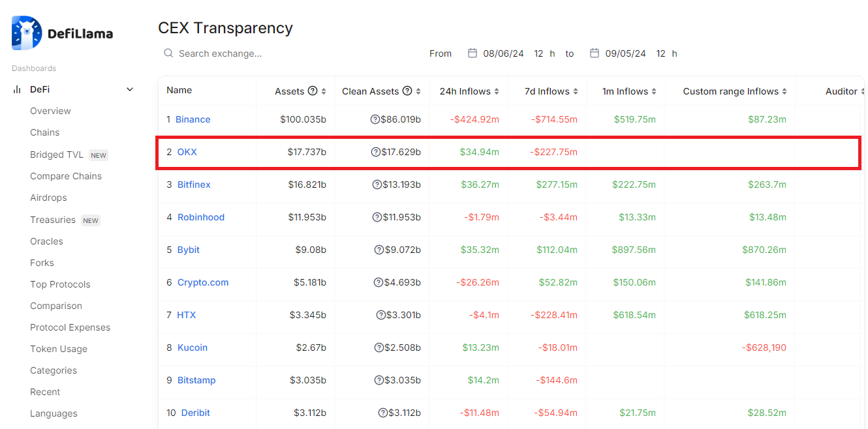Sort by 7d Inflows column arrows
Image resolution: width=868 pixels, height=429 pixels.
tap(576, 91)
